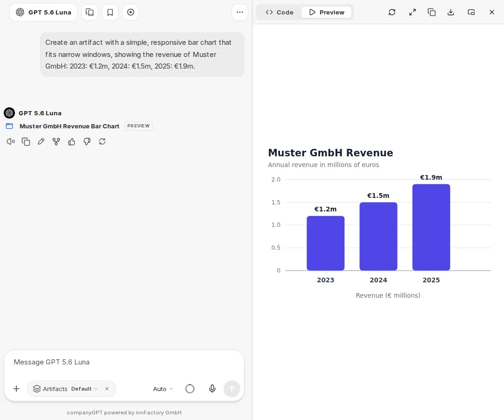Image resolution: width=504 pixels, height=420 pixels.
Task: Click the user prompt message bubble
Action: pos(142,54)
